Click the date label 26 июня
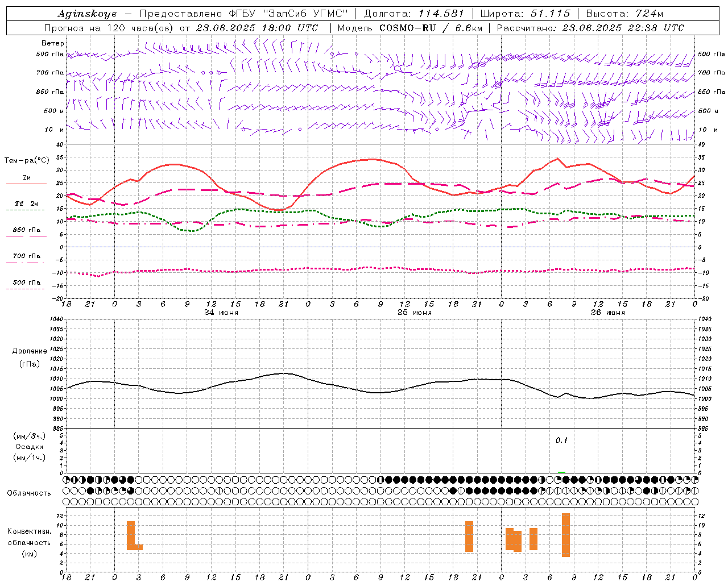Screen dimensions: 728x582 608,313
